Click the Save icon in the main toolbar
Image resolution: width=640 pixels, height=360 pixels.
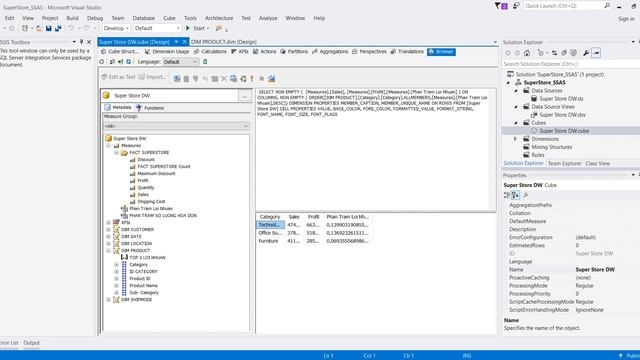[x=49, y=28]
